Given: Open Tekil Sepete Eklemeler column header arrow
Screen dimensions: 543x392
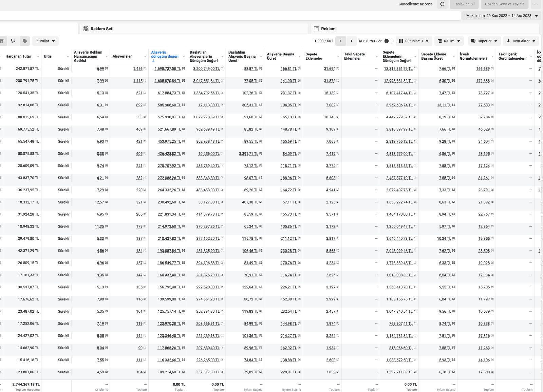Looking at the screenshot, I should click(377, 57).
